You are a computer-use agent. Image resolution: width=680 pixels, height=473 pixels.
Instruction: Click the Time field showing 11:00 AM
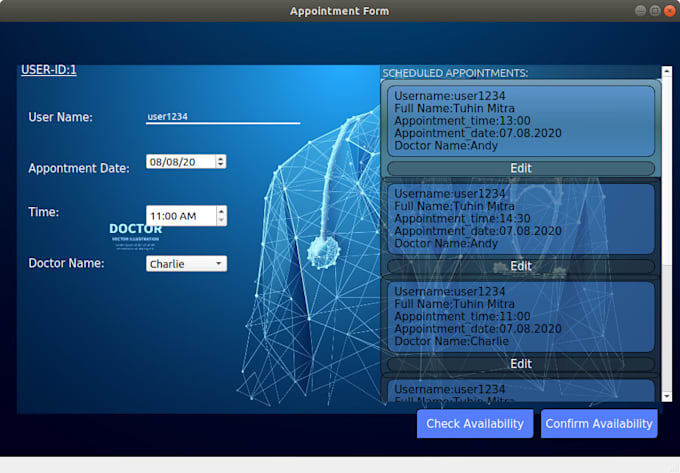186,215
